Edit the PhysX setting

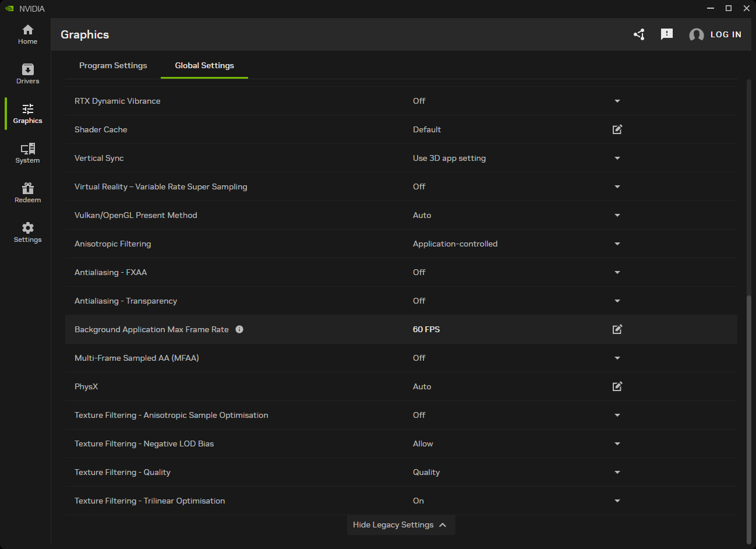617,386
